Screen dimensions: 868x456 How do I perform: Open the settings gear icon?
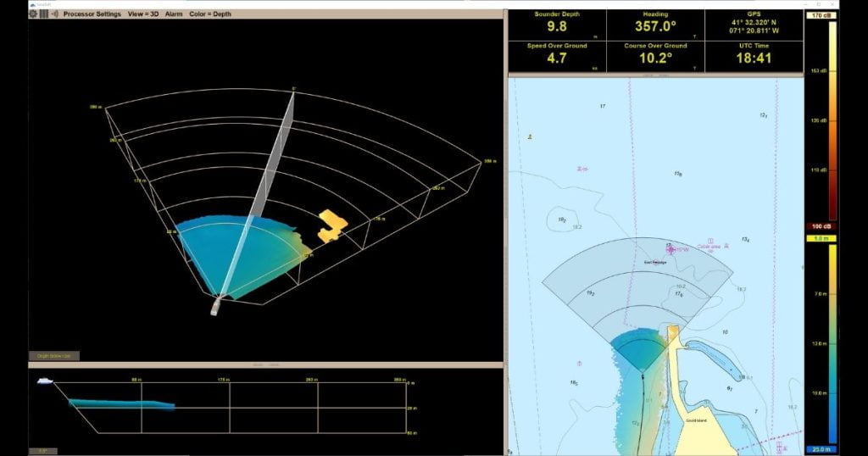(33, 14)
